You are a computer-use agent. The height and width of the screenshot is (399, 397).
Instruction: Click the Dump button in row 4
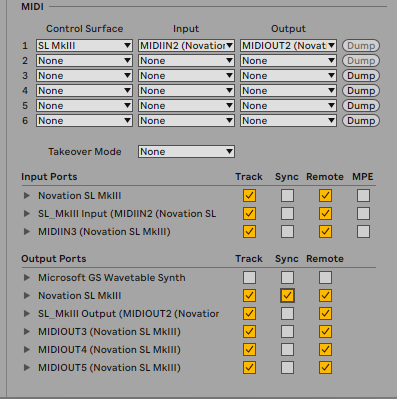361,91
